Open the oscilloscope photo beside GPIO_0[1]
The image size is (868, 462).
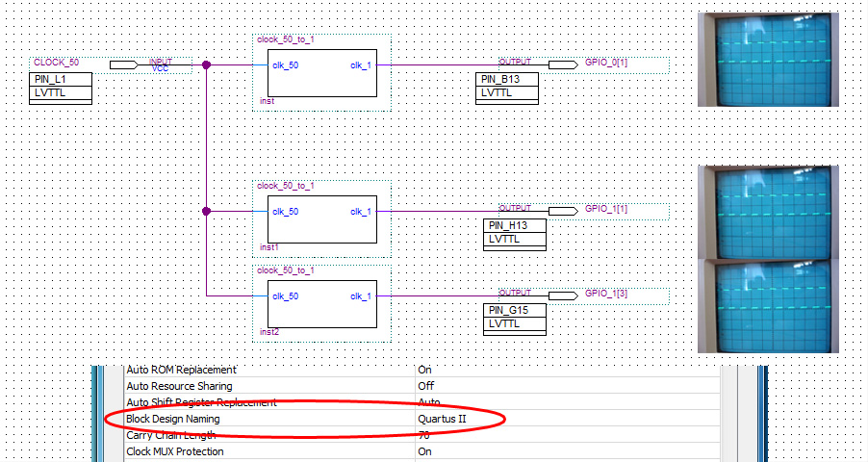tap(768, 60)
